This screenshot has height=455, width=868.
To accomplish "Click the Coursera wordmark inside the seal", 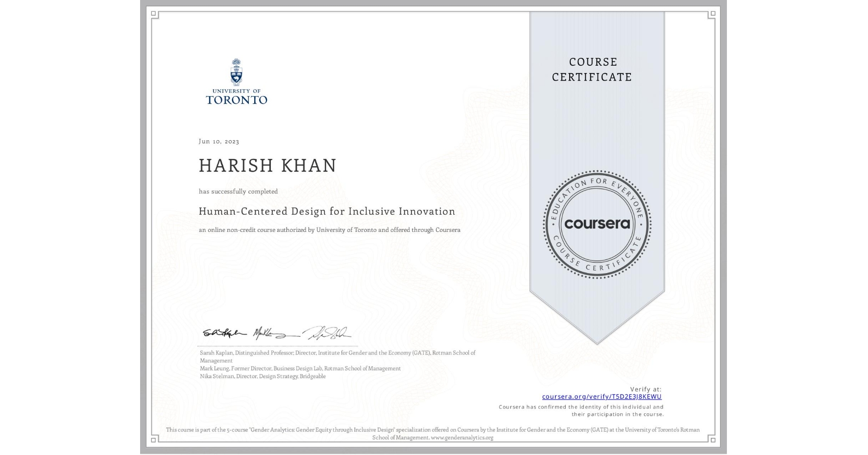I will [x=597, y=224].
